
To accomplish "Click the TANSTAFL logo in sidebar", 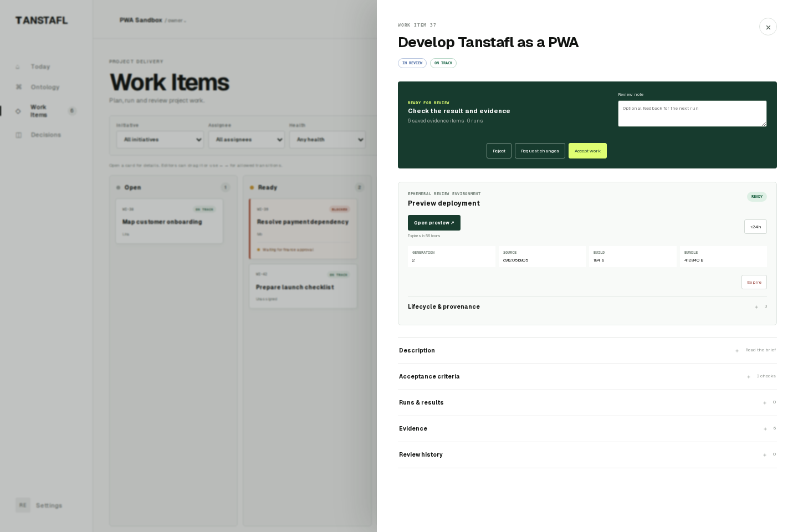I will coord(42,21).
